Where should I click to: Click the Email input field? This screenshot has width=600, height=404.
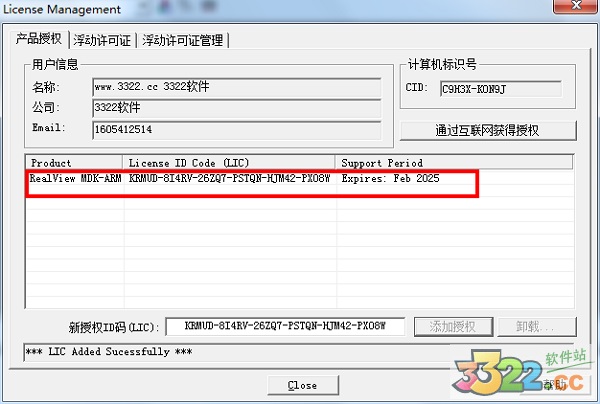(236, 130)
